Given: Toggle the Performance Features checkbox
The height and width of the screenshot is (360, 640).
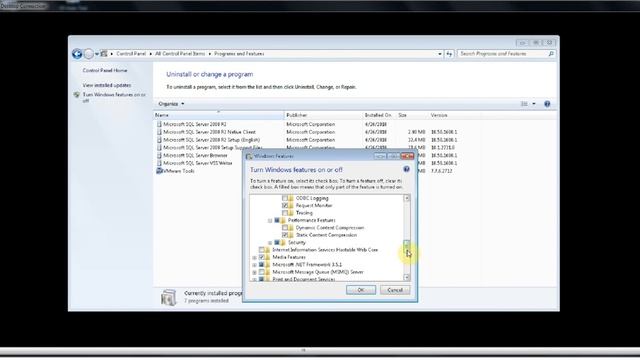Looking at the screenshot, I should (x=277, y=220).
